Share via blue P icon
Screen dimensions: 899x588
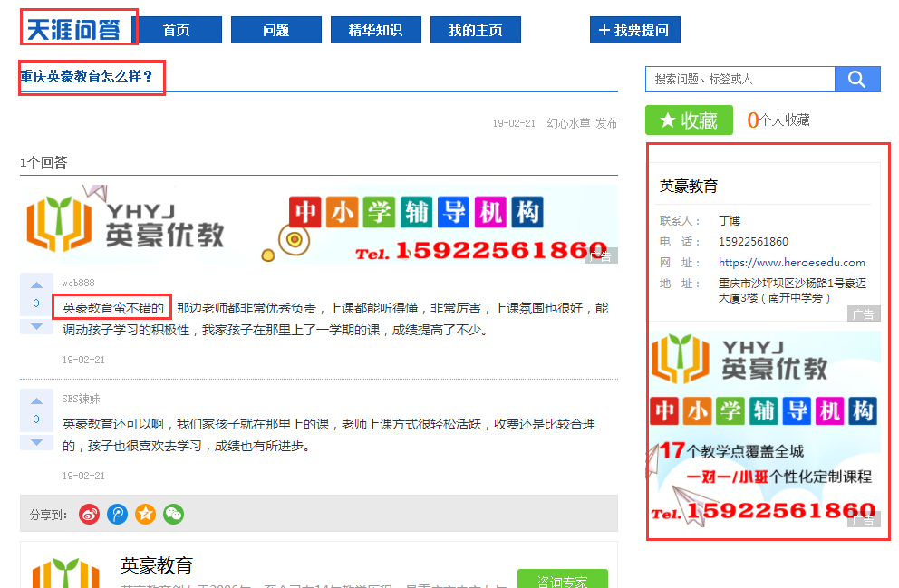tap(118, 514)
